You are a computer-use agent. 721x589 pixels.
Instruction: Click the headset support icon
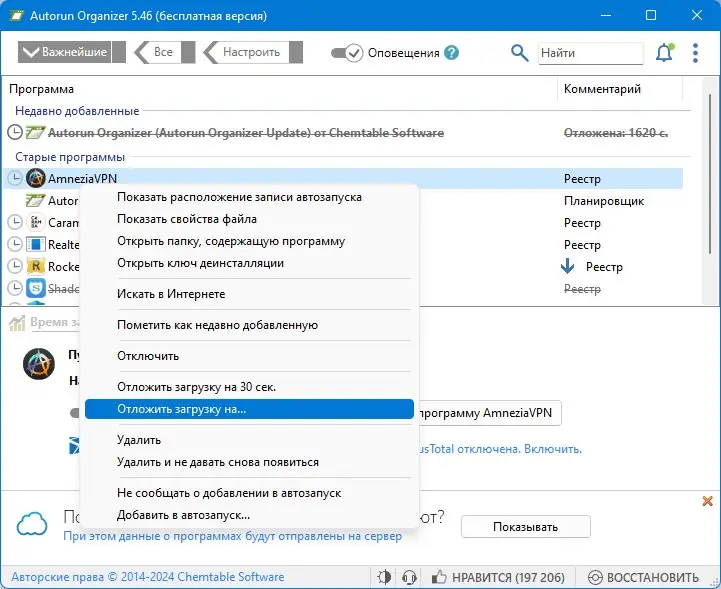click(x=409, y=577)
